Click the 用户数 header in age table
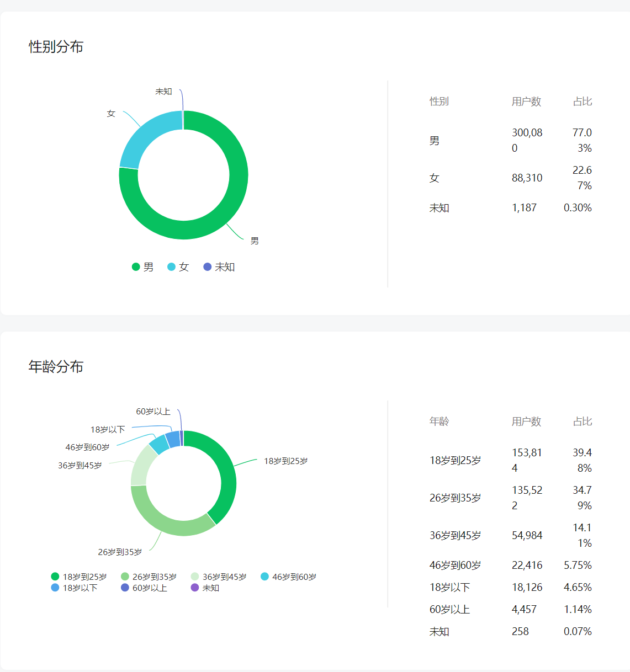Screen dimensions: 630x672 pyautogui.click(x=526, y=422)
